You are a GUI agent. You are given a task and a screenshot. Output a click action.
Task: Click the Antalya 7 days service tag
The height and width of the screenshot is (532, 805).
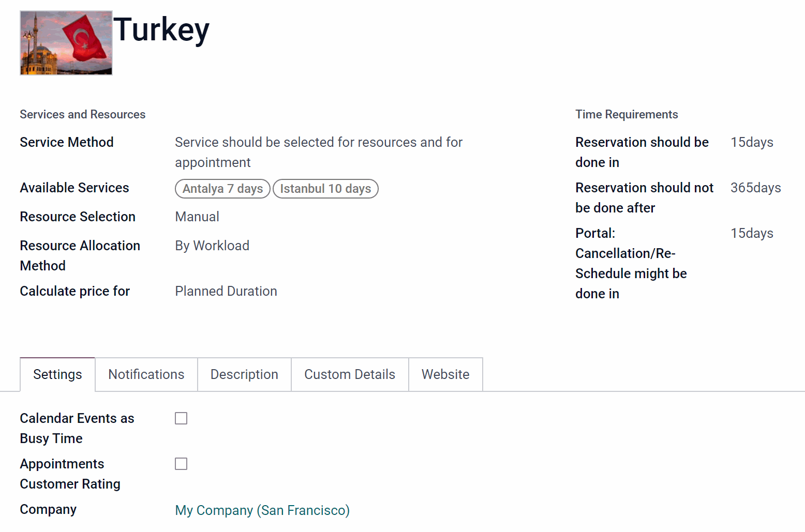(223, 189)
